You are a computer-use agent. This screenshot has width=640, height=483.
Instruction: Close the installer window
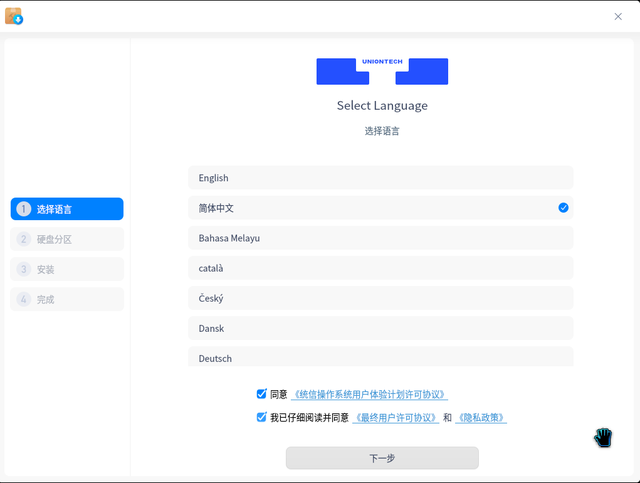point(618,16)
